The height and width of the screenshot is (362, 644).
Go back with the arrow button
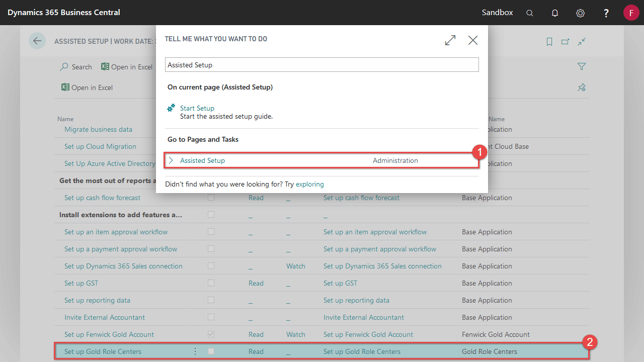[x=37, y=41]
